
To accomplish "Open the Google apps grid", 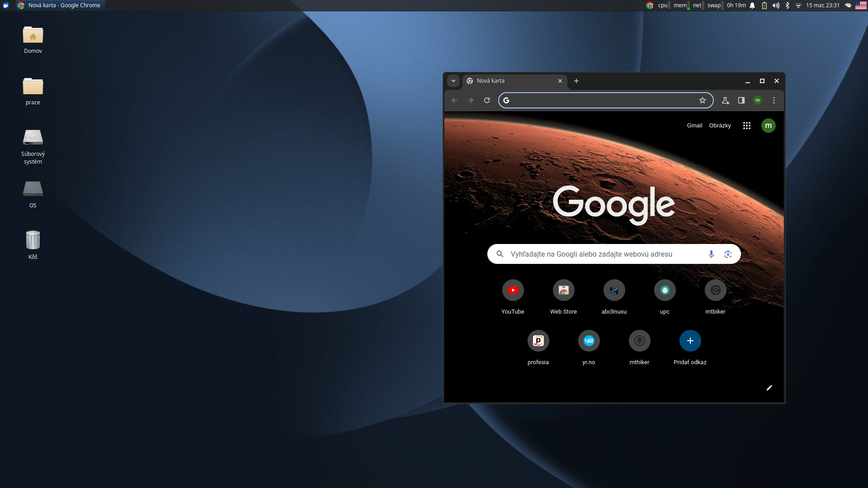I will pos(747,126).
